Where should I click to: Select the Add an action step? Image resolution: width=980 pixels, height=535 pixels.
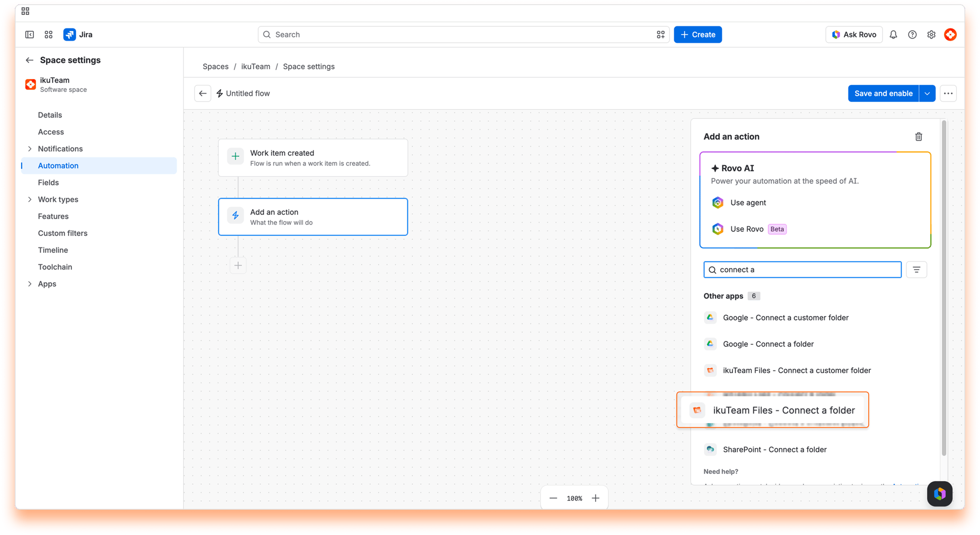313,217
